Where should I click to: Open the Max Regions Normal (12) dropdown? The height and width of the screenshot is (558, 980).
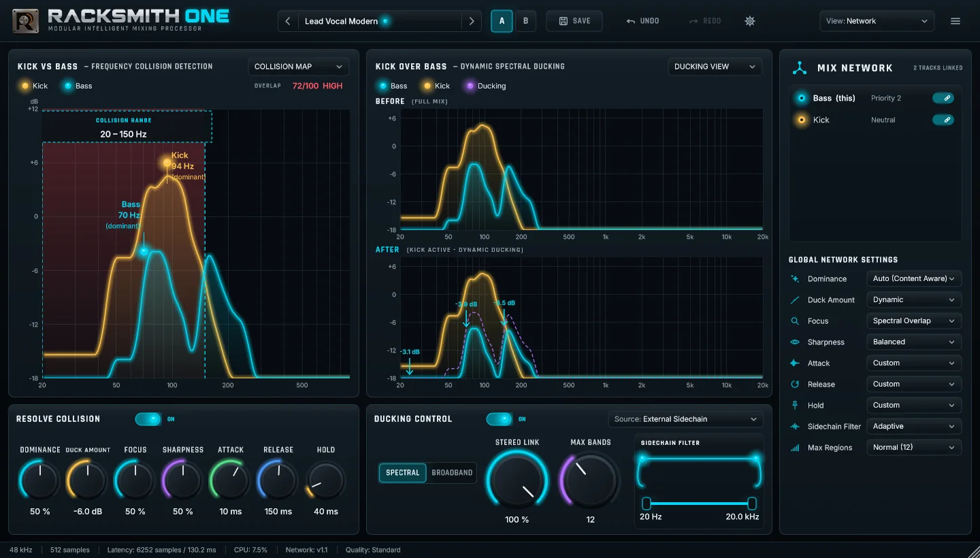tap(914, 447)
